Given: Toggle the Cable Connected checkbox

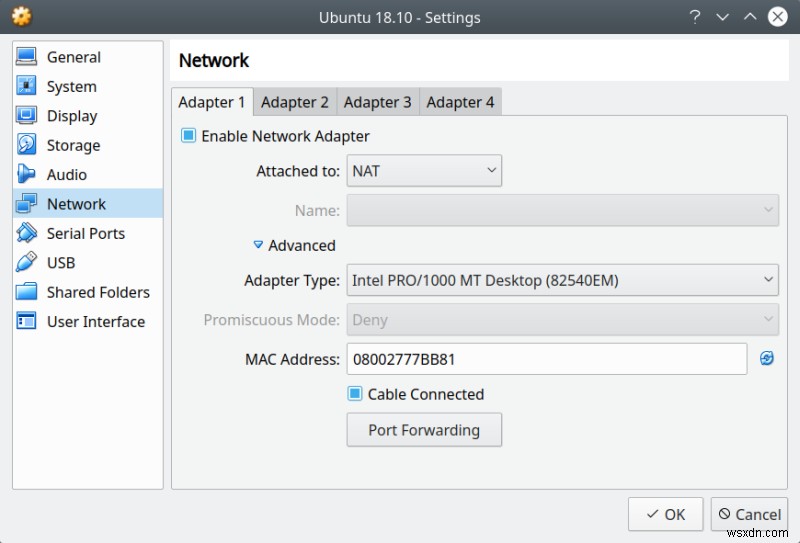Looking at the screenshot, I should (x=355, y=393).
